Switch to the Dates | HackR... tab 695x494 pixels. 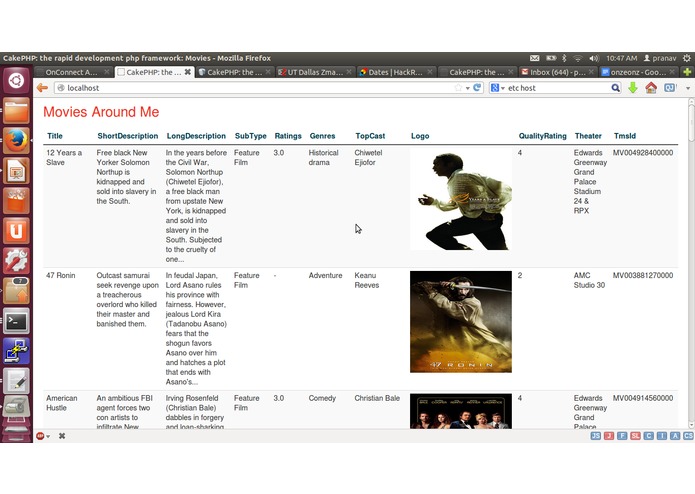tap(396, 72)
